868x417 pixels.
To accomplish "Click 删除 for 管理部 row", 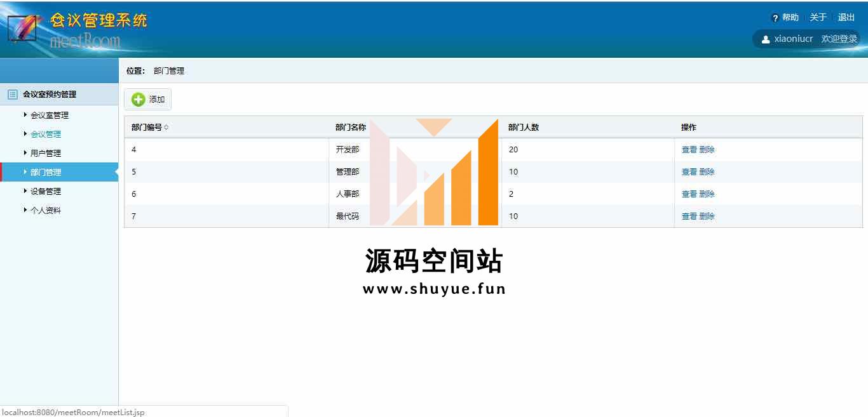I will pos(707,172).
